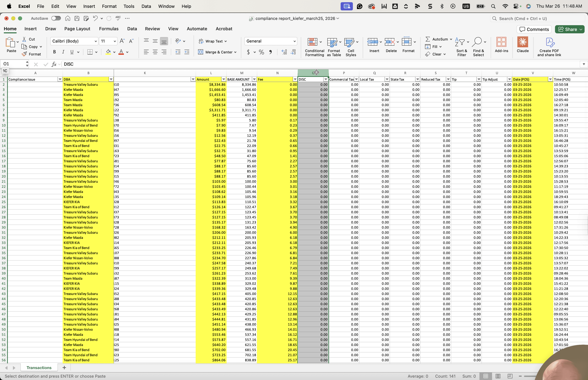Image resolution: width=588 pixels, height=380 pixels.
Task: Toggle bold formatting
Action: [x=54, y=52]
